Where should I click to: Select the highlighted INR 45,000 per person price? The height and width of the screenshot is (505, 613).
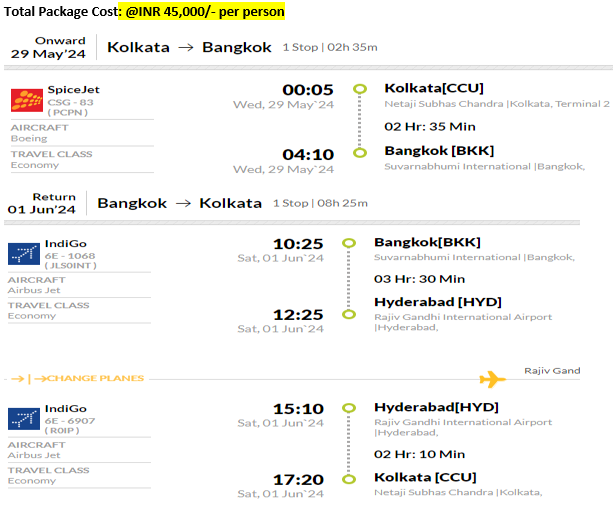(x=202, y=11)
